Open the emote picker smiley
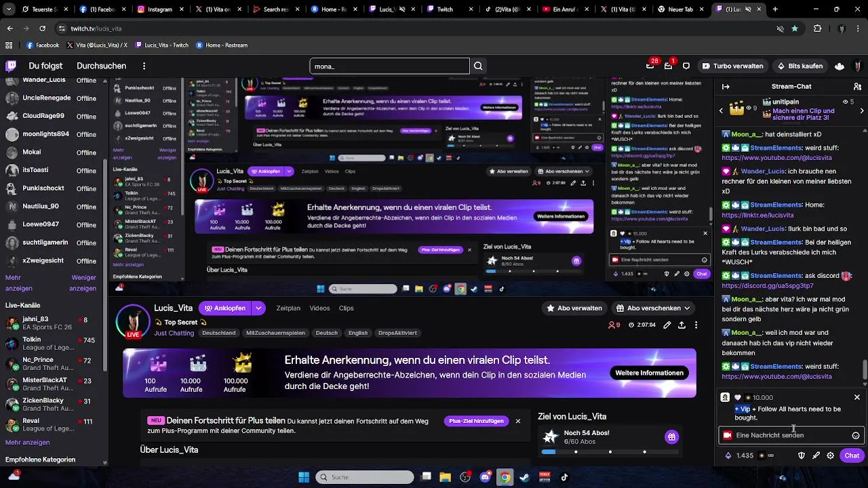868x488 pixels. (x=856, y=435)
